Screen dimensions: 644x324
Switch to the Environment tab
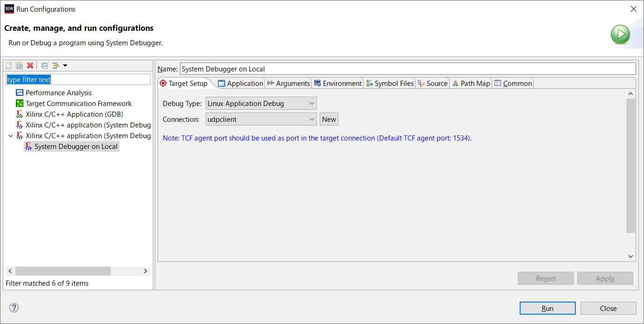(x=338, y=83)
